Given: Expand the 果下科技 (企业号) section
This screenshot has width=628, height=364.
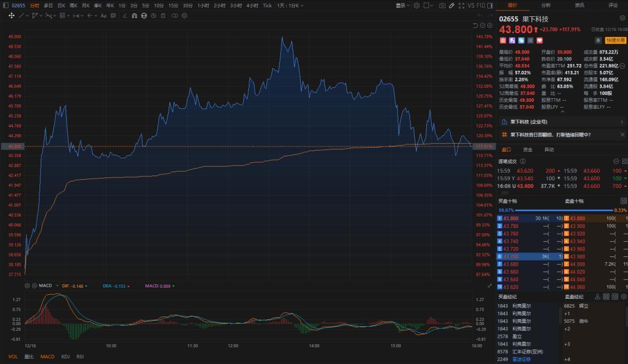Looking at the screenshot, I should [622, 122].
